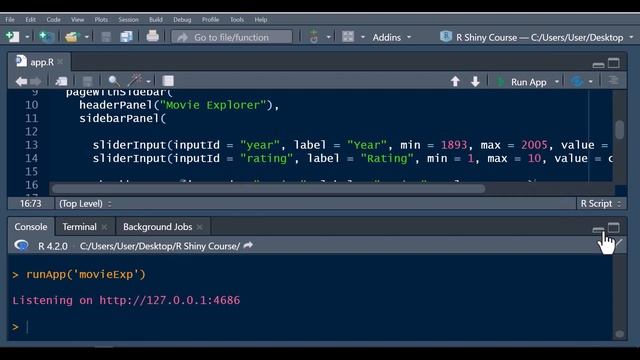
Task: Open the Debug menu
Action: pos(182,20)
